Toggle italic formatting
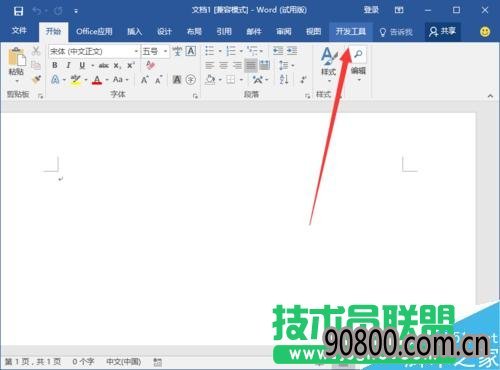Screen dimensions: 500x370 click(x=68, y=65)
